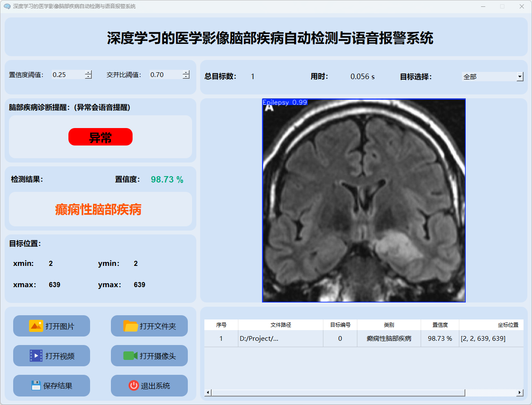Select table row cell with 序号 1
Viewport: 532px width, 405px height.
point(221,339)
